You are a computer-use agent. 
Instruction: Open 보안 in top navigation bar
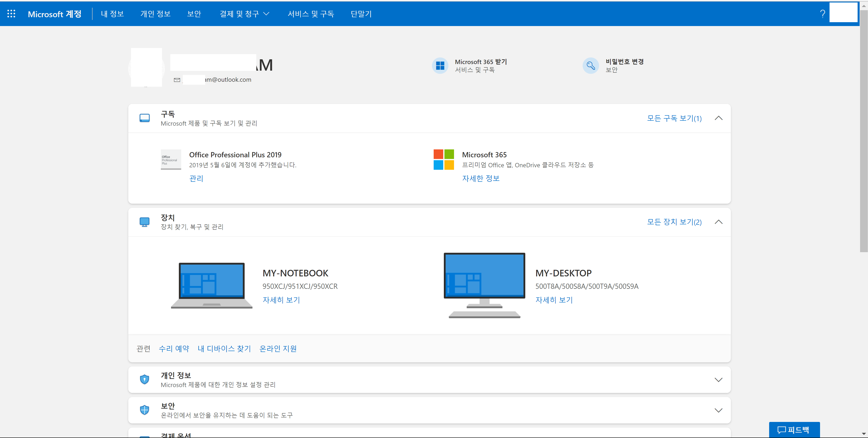click(194, 14)
